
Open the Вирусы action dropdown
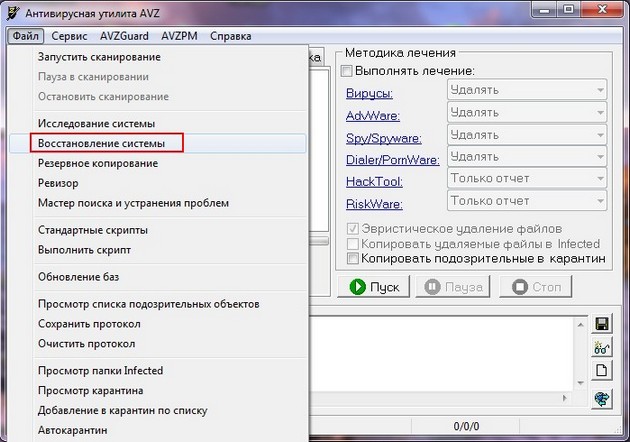(526, 90)
